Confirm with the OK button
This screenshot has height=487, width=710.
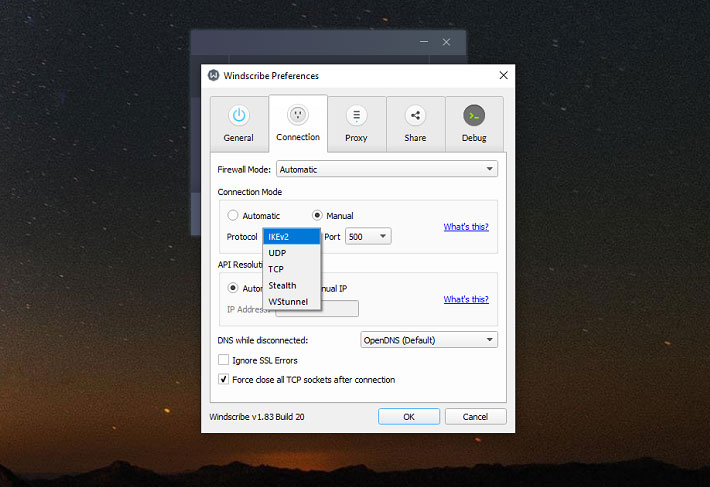click(409, 416)
